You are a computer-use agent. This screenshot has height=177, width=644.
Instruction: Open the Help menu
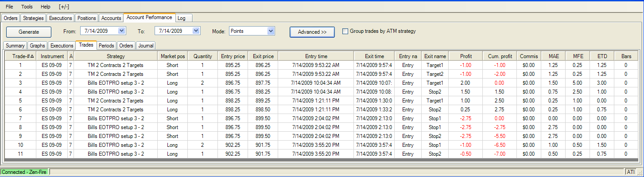pyautogui.click(x=45, y=7)
